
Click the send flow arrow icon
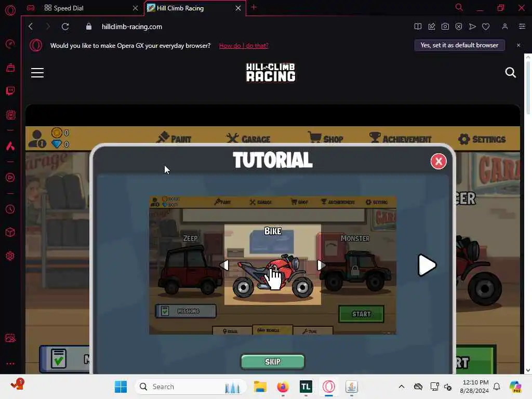pyautogui.click(x=472, y=26)
